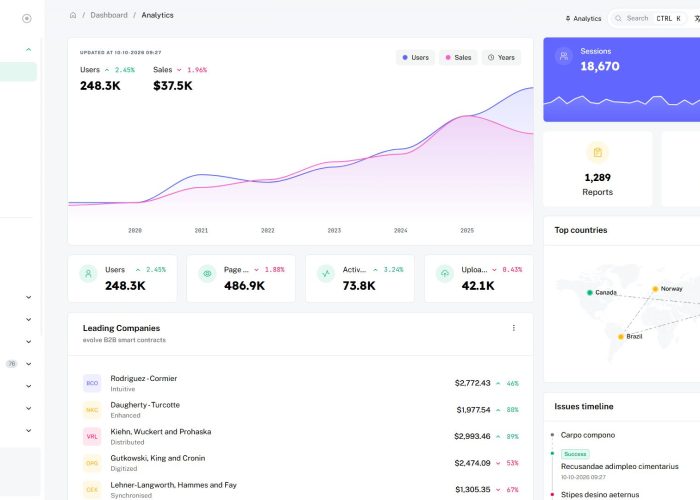
Task: Click the 67% down trend arrow
Action: click(x=498, y=490)
